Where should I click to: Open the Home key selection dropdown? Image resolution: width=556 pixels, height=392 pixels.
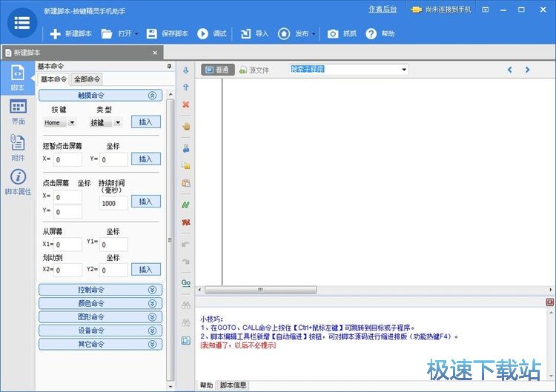[x=71, y=123]
